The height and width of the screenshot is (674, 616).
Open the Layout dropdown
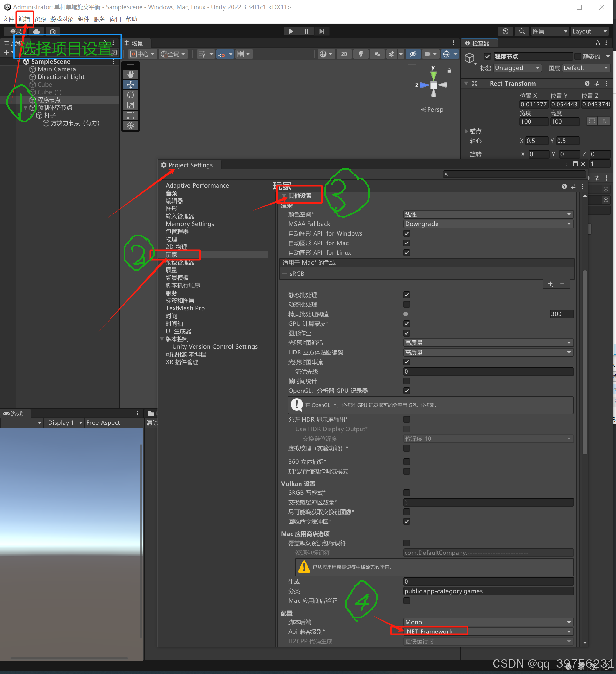click(x=589, y=31)
